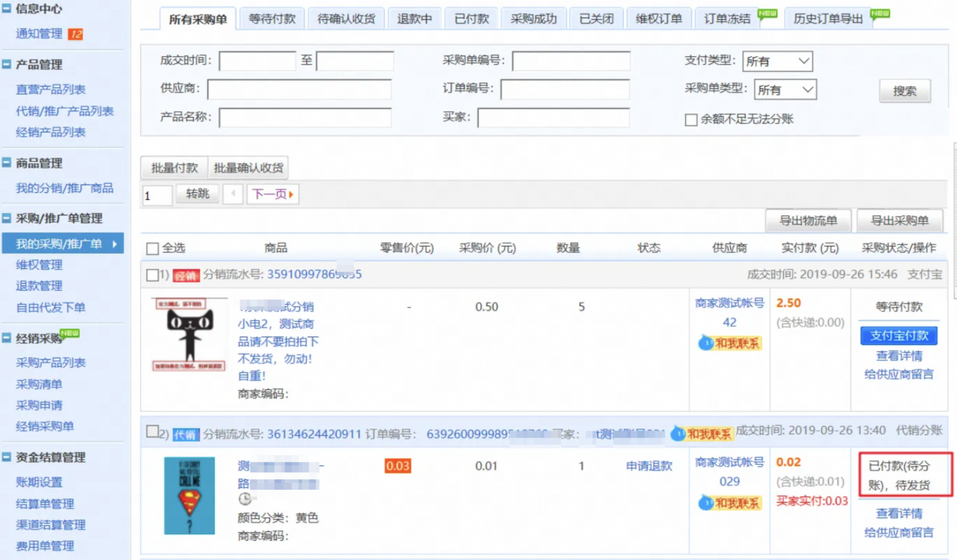Focus the 采购单编号 input field
The width and height of the screenshot is (957, 560).
tap(571, 61)
